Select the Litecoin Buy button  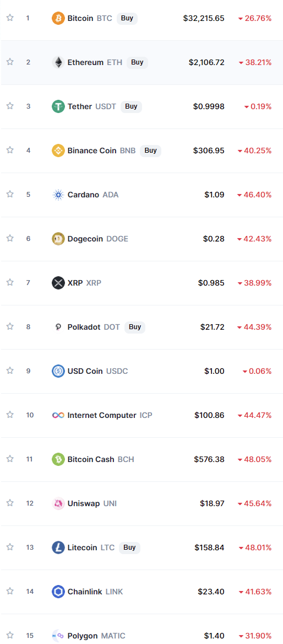pyautogui.click(x=129, y=548)
